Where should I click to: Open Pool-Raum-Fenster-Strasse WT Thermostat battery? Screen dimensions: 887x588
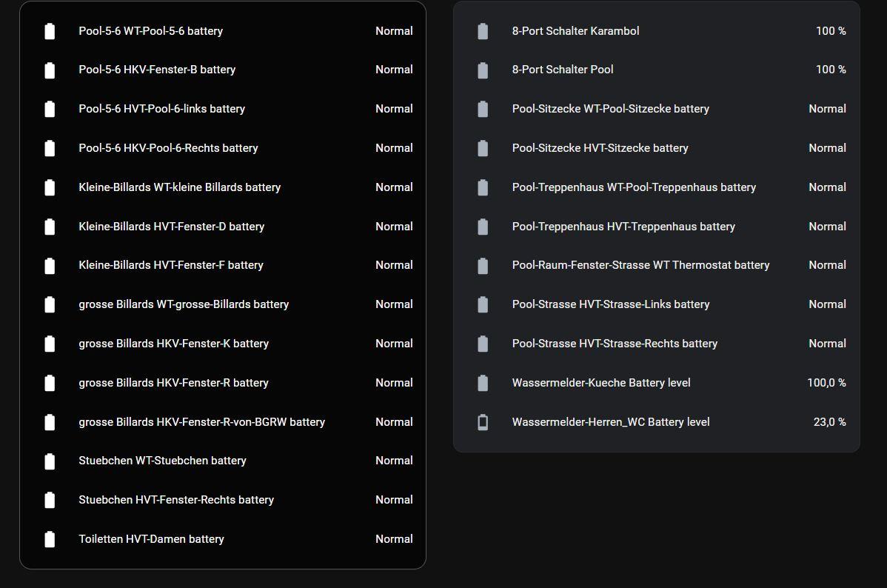640,265
